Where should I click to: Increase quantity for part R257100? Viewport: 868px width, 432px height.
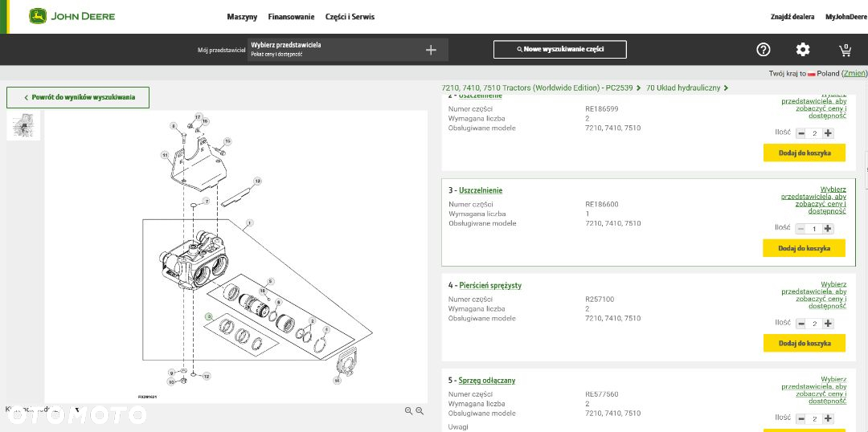pyautogui.click(x=828, y=324)
